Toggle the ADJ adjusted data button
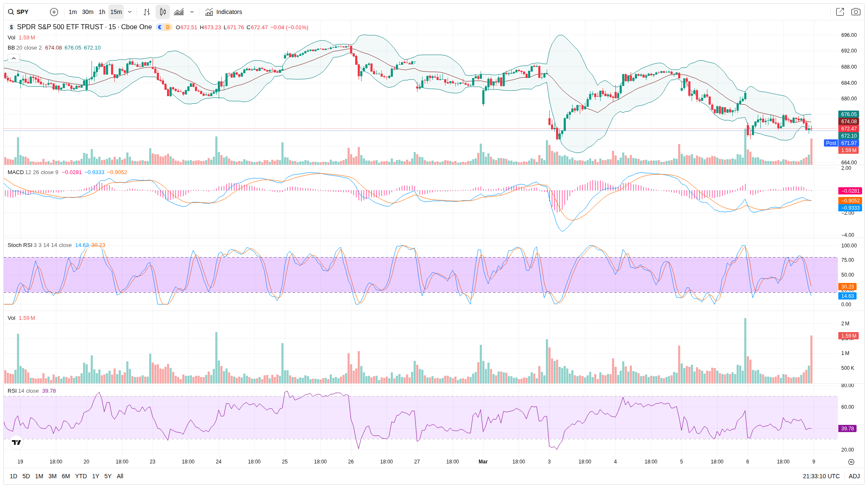 coord(854,476)
